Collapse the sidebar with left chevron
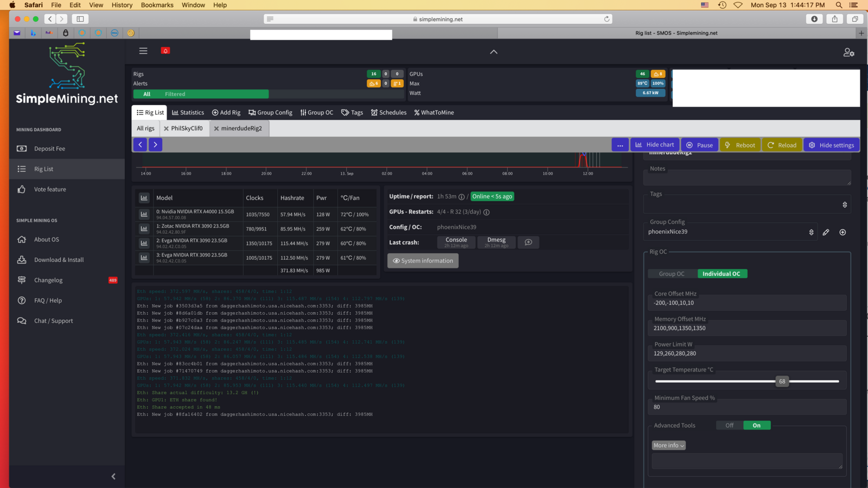Viewport: 868px width, 488px height. pos(113,477)
